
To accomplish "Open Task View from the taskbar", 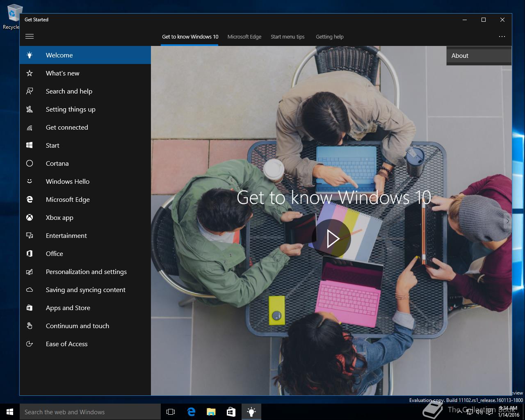I will tap(171, 412).
